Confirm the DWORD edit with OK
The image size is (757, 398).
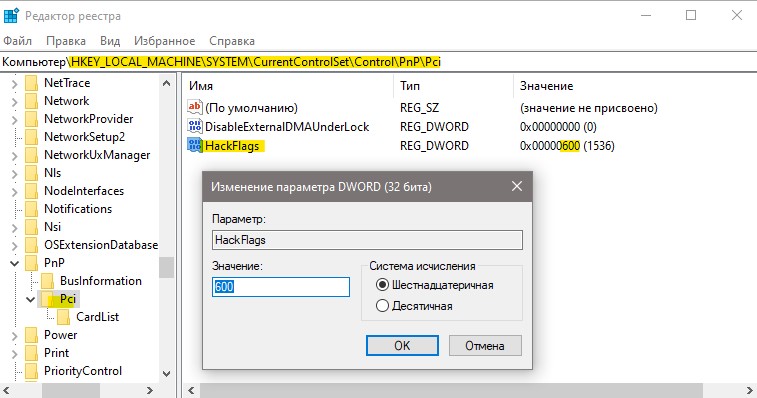pos(402,346)
